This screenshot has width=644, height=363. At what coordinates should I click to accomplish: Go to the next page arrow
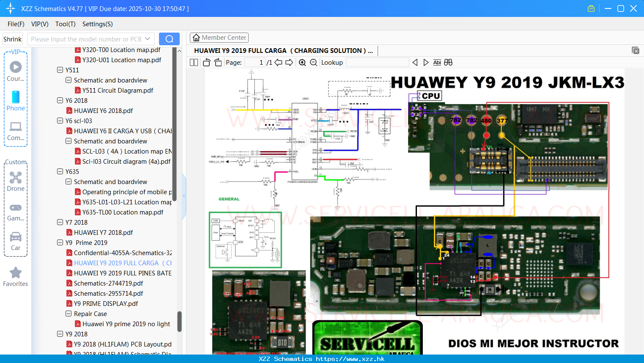point(289,63)
